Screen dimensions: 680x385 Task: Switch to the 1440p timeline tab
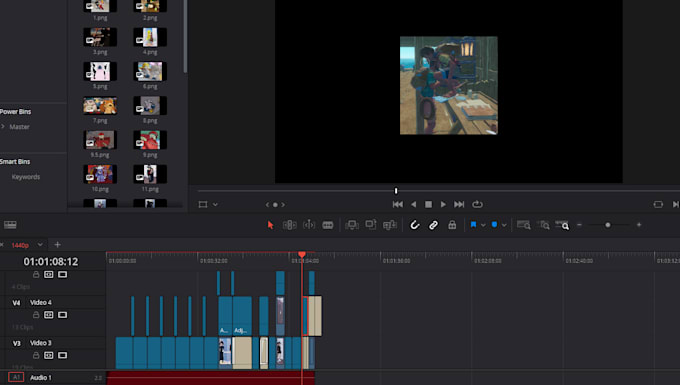click(20, 245)
